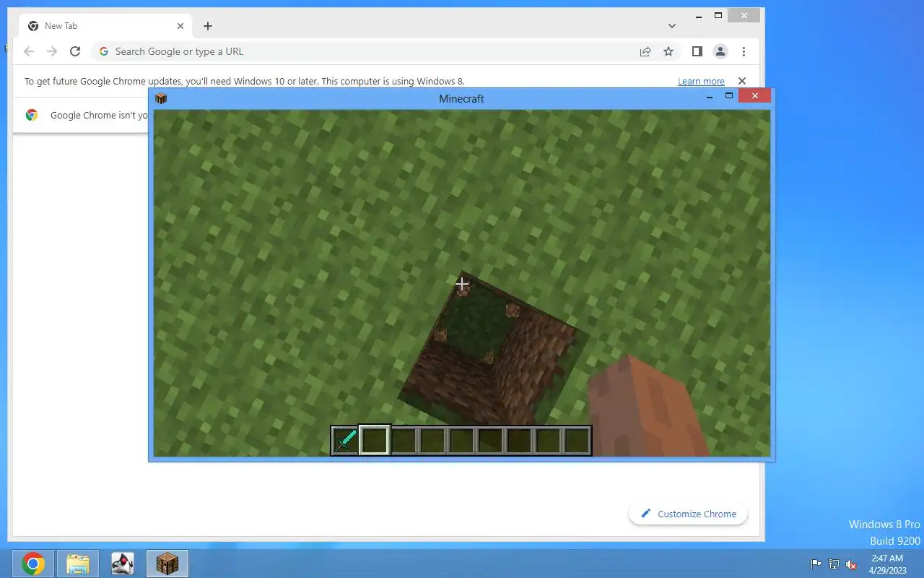Viewport: 924px width, 578px height.
Task: Reload the page in Chrome
Action: pos(75,51)
